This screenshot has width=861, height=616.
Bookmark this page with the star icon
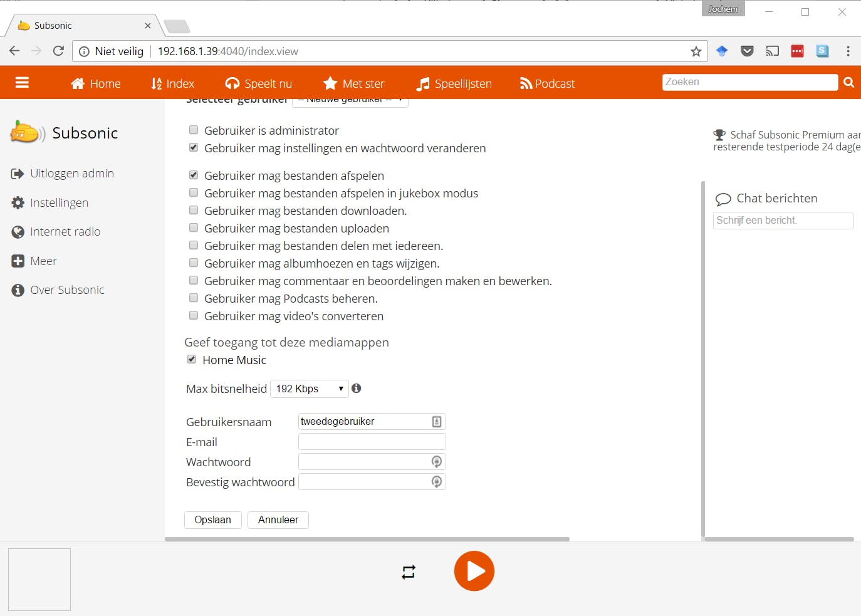click(696, 51)
